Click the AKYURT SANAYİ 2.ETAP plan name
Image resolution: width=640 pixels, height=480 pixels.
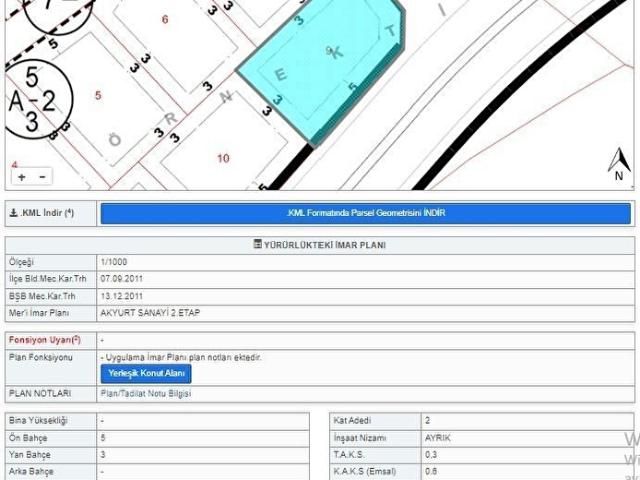click(x=148, y=313)
